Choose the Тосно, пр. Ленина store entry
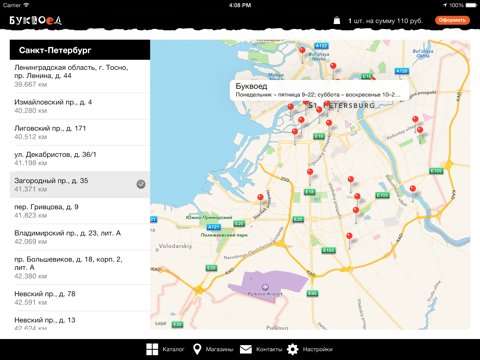 coord(80,76)
